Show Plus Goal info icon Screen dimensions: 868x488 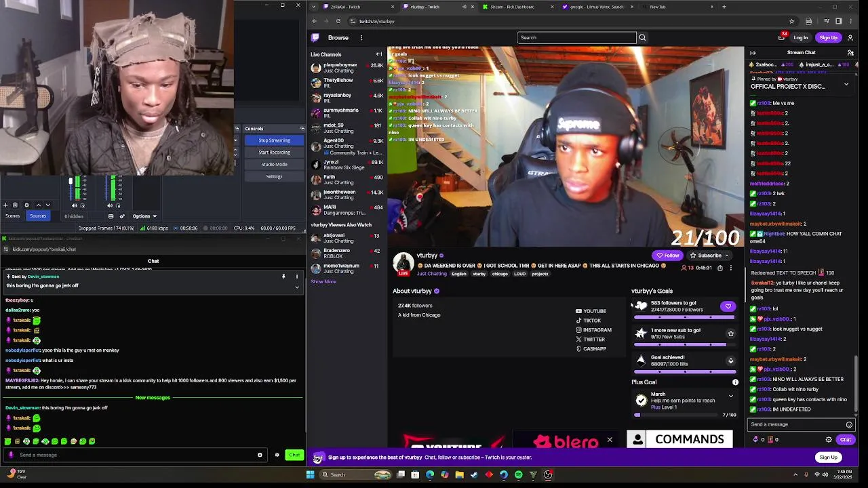click(735, 382)
